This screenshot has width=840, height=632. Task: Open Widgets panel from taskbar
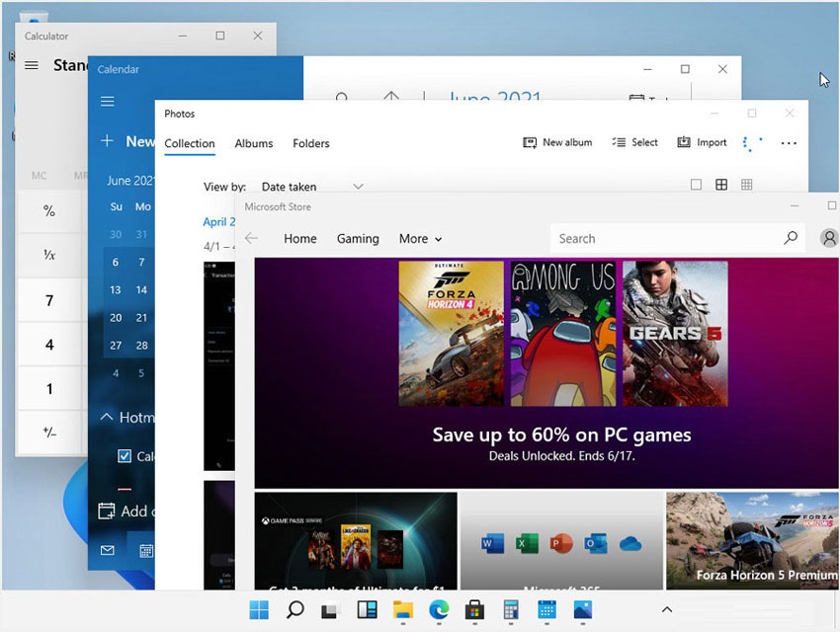pyautogui.click(x=367, y=609)
